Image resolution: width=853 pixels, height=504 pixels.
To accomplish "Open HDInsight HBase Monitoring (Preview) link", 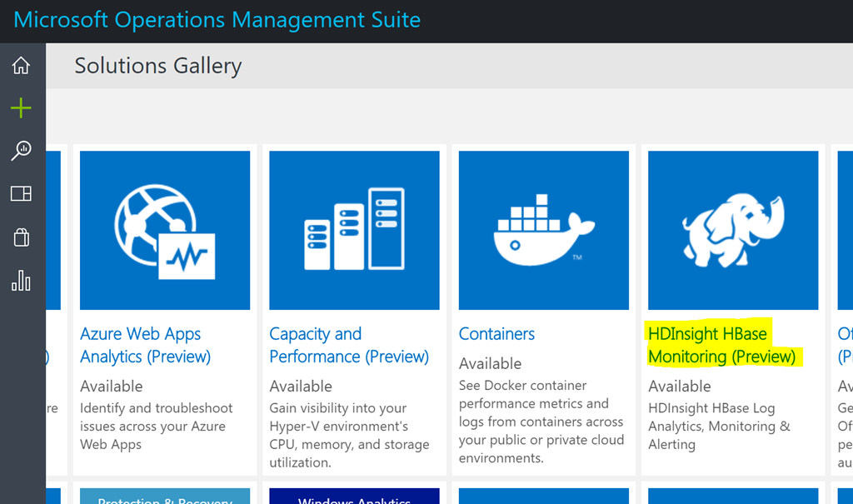I will 721,345.
